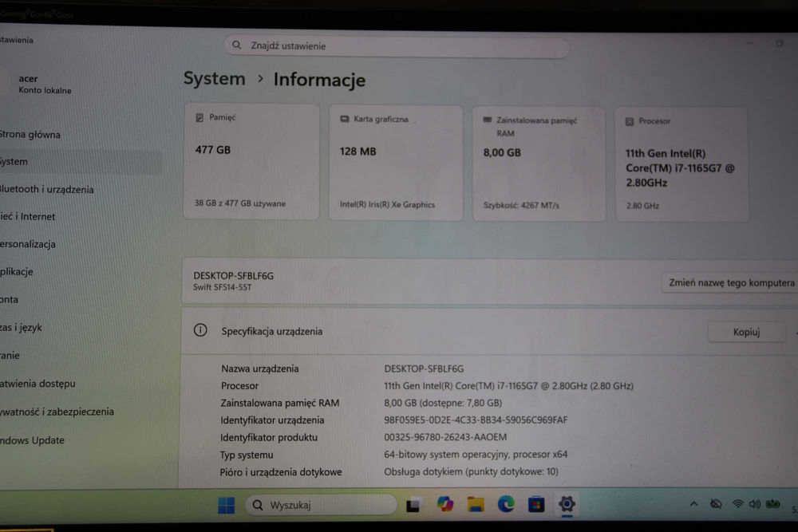The width and height of the screenshot is (798, 532).
Task: Click the taskbar Wyszukaj search box
Action: 321,505
